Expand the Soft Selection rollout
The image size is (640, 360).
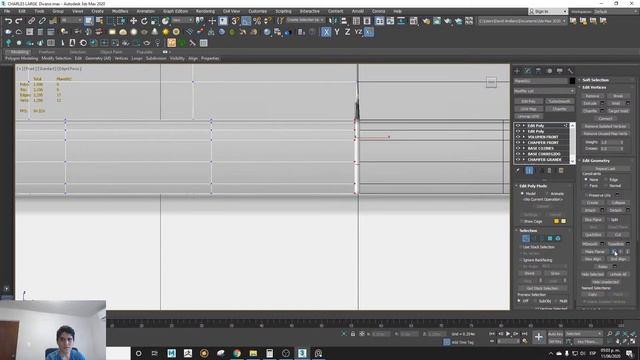pyautogui.click(x=596, y=80)
